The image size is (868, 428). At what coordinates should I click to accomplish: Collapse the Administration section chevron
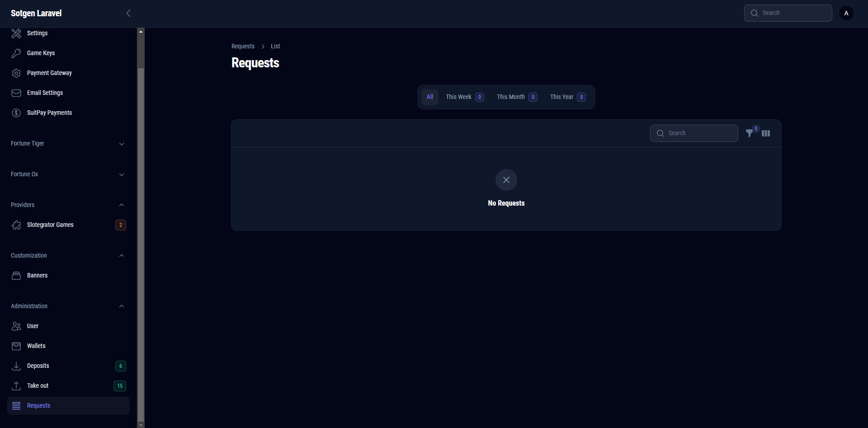(121, 306)
